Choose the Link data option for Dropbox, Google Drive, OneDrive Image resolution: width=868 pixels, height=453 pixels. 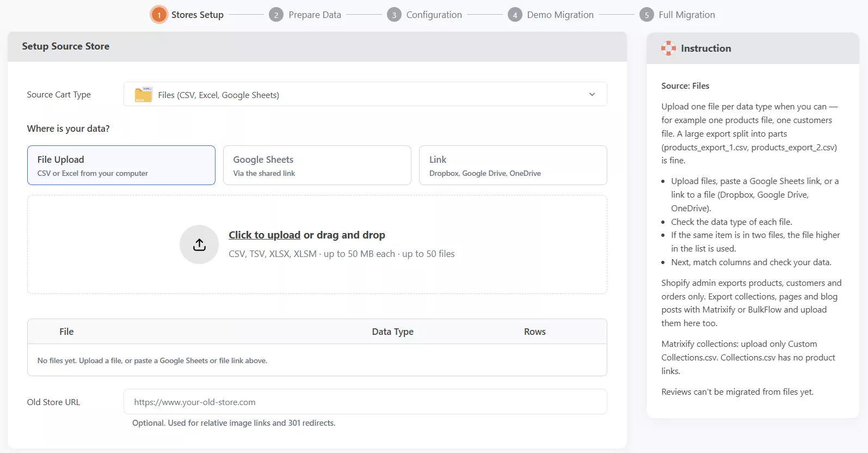[513, 165]
